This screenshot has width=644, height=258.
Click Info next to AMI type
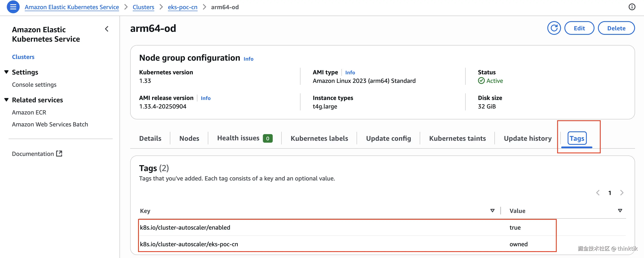click(x=350, y=73)
